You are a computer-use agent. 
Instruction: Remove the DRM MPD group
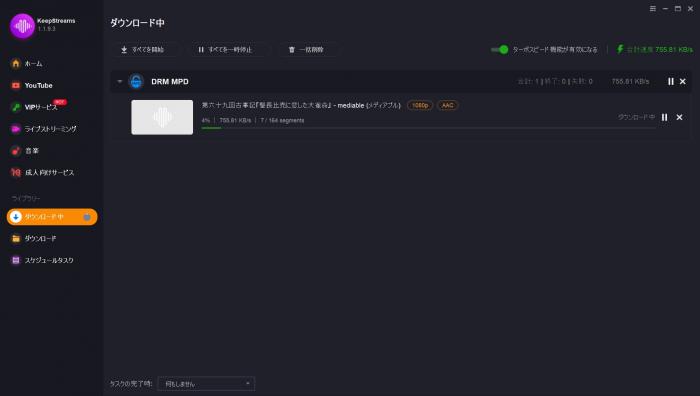(683, 82)
